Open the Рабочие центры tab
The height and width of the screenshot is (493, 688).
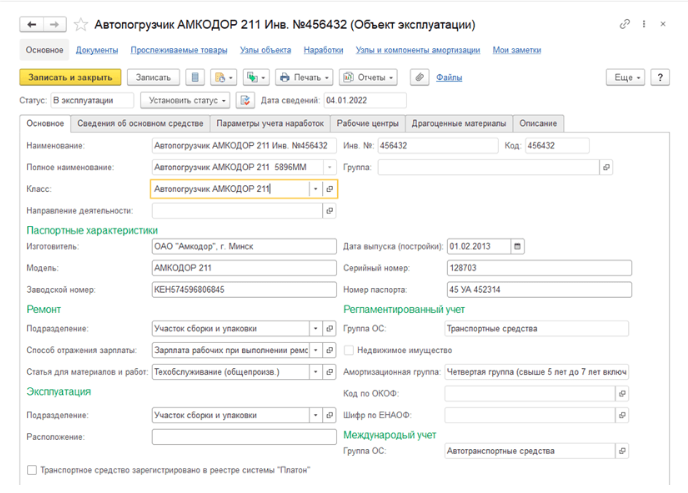368,124
